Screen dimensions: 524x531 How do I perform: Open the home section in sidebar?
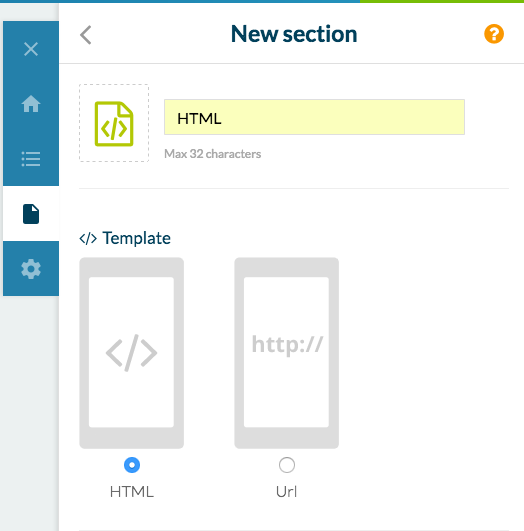pyautogui.click(x=31, y=104)
